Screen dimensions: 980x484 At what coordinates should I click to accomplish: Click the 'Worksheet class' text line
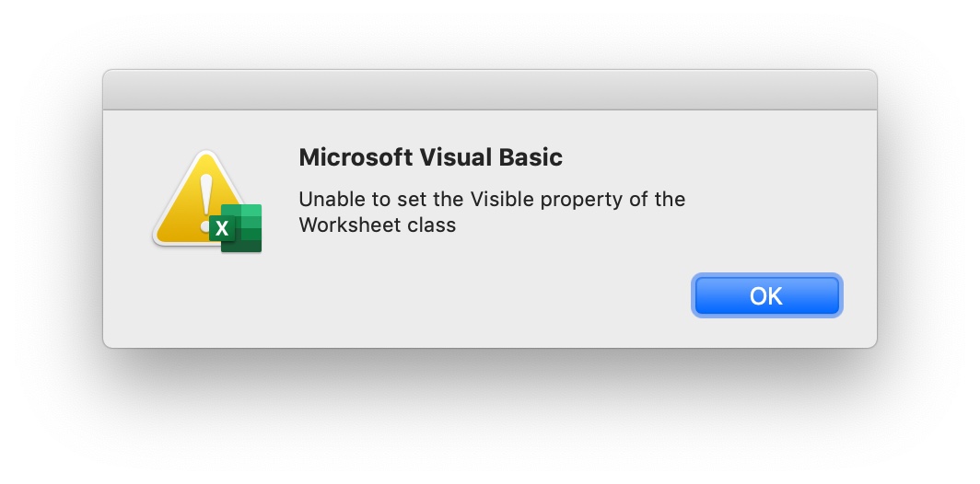[378, 225]
